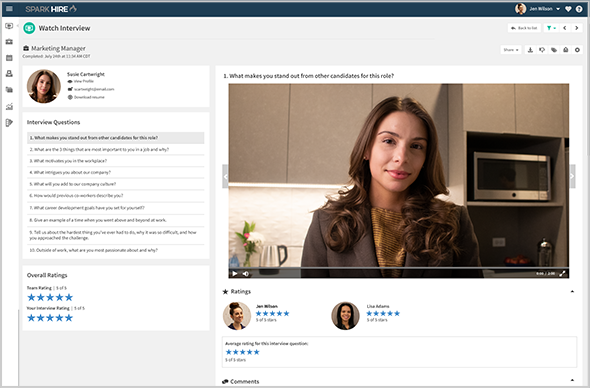This screenshot has width=590, height=388.
Task: Open the Share dropdown
Action: point(511,50)
